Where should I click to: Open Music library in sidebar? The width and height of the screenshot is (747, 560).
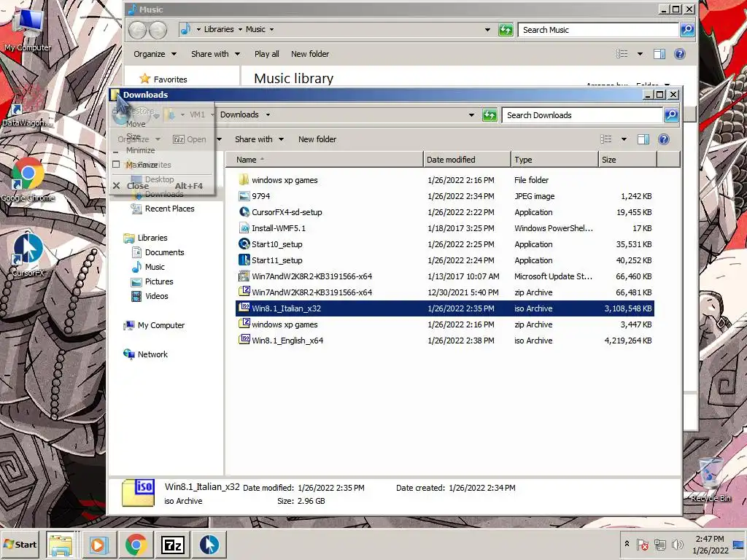coord(148,267)
